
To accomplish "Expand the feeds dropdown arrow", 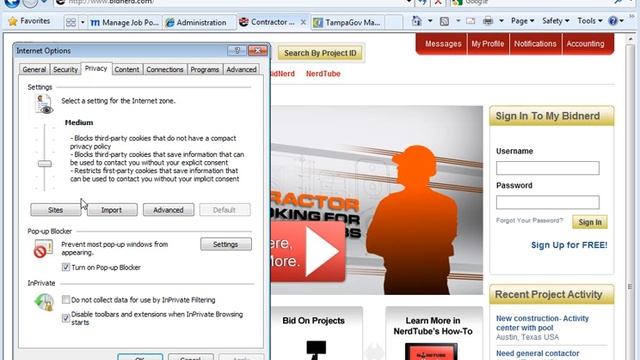I will 458,21.
